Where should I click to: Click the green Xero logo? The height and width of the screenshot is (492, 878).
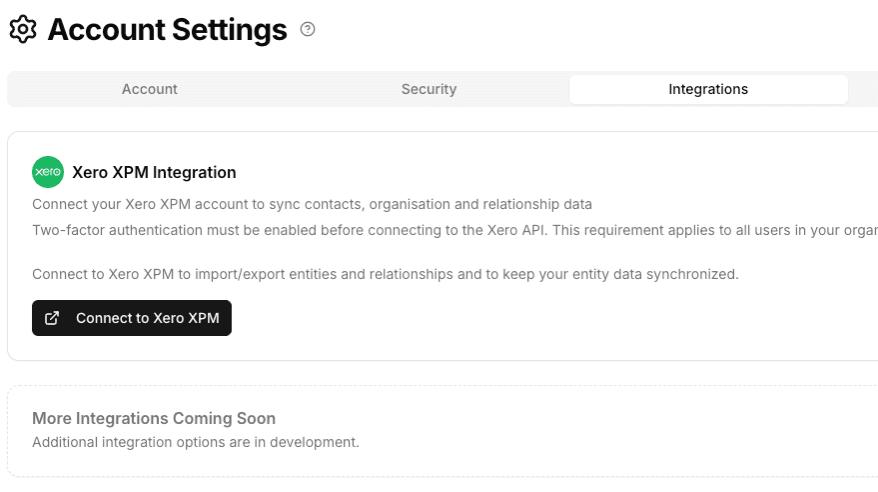[48, 172]
